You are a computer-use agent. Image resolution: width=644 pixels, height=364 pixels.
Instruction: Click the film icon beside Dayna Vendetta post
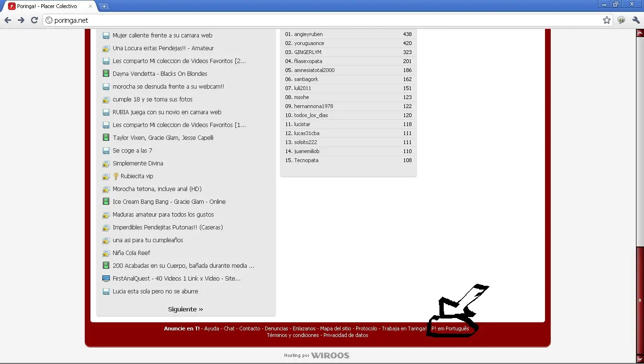(106, 74)
